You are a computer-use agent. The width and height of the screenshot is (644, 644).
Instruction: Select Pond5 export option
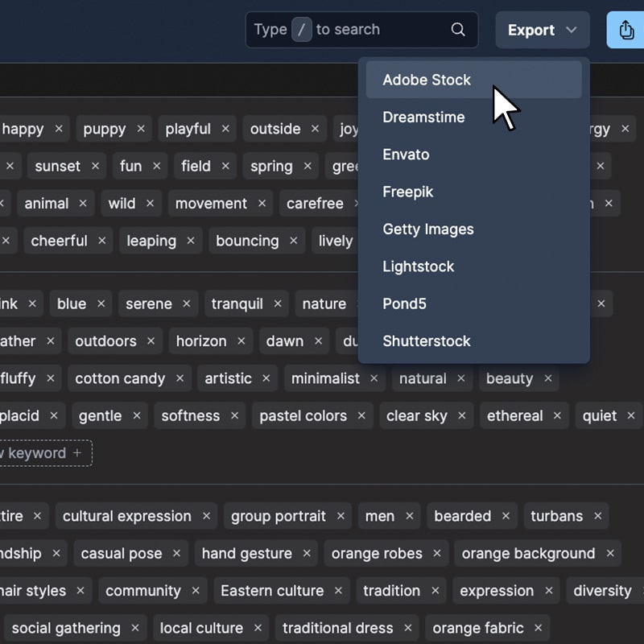pyautogui.click(x=473, y=304)
